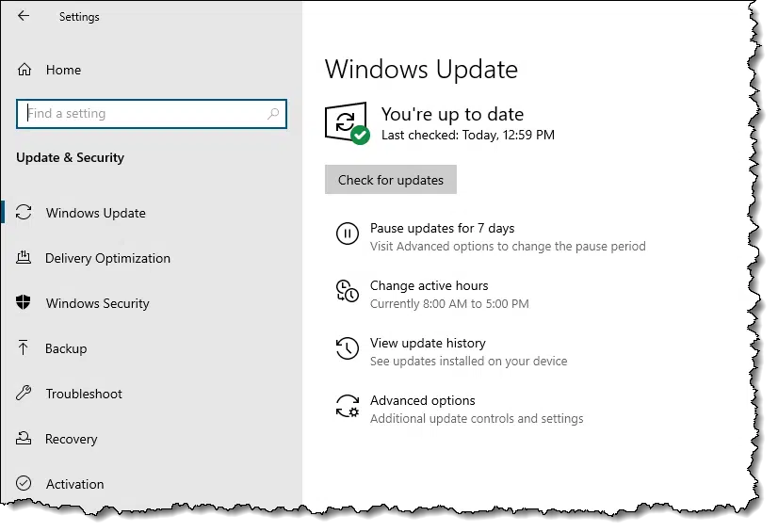Click the update history clock icon
Image resolution: width=778 pixels, height=532 pixels.
(x=348, y=348)
